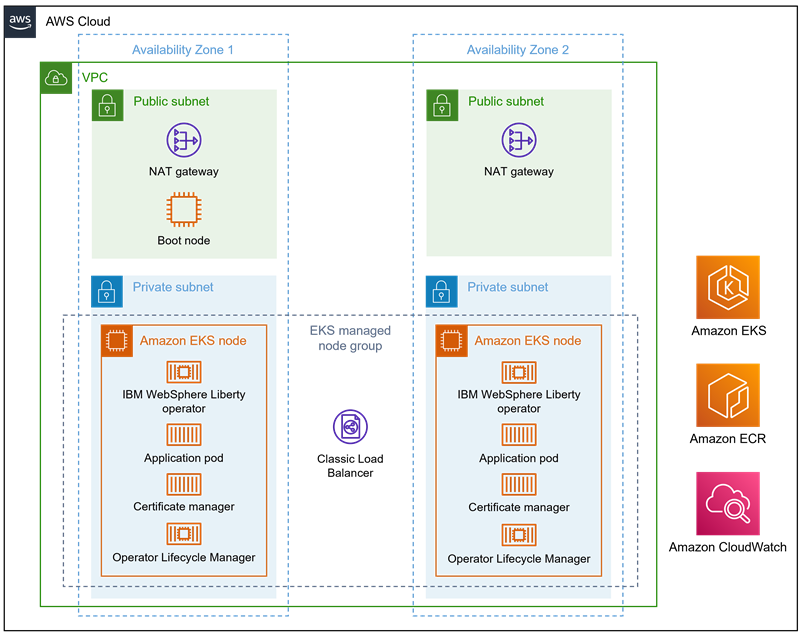Click Private subnet label in Availability Zone 2
Viewport: 800px width, 637px height.
508,287
